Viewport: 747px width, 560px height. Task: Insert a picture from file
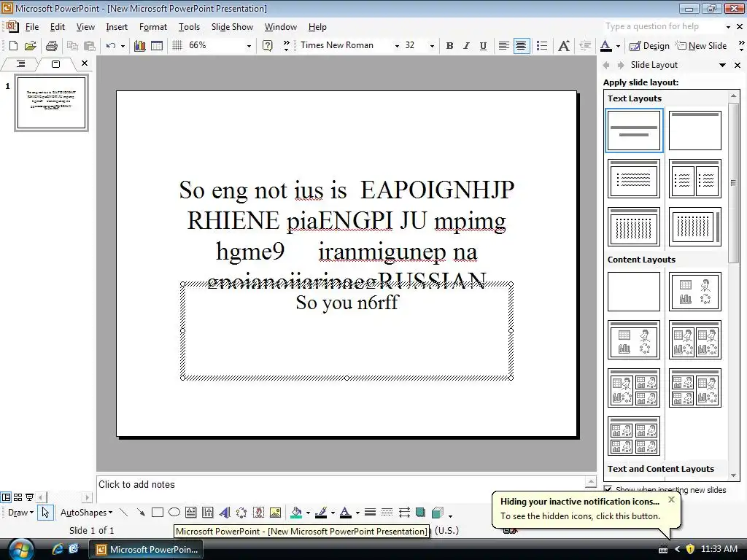275,513
